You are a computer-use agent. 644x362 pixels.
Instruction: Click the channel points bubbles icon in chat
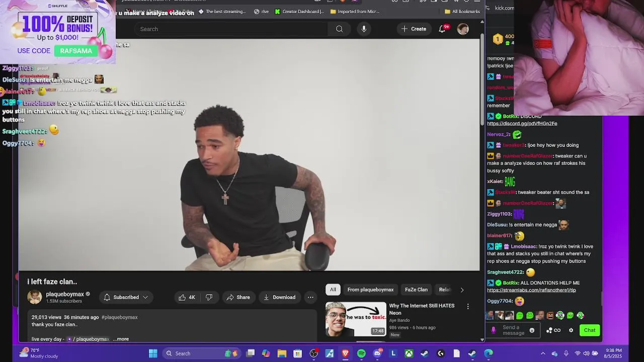point(549,330)
